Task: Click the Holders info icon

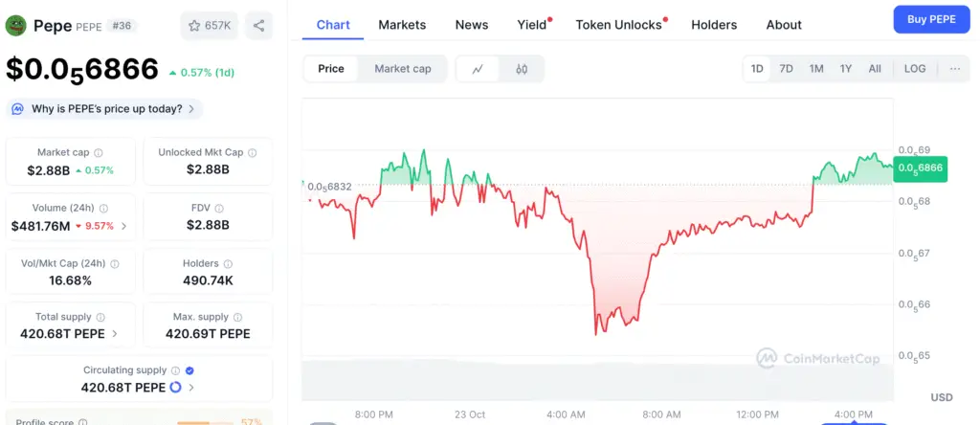Action: pyautogui.click(x=227, y=263)
